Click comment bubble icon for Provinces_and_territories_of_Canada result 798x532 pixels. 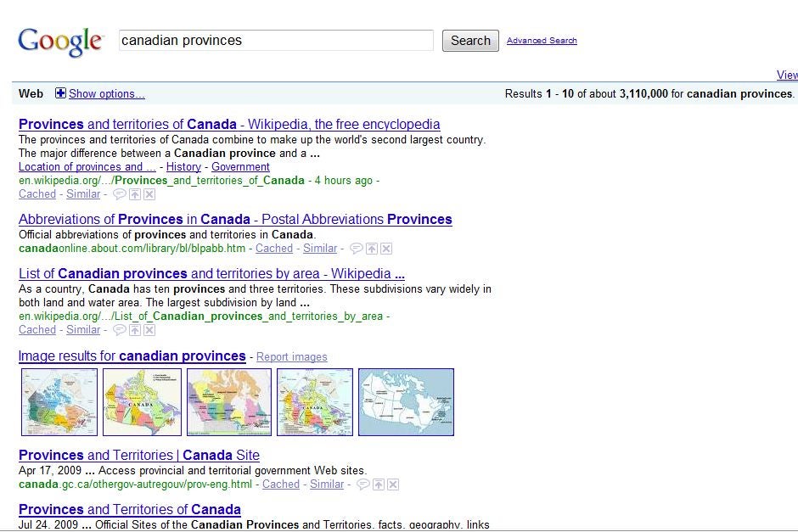pos(119,194)
